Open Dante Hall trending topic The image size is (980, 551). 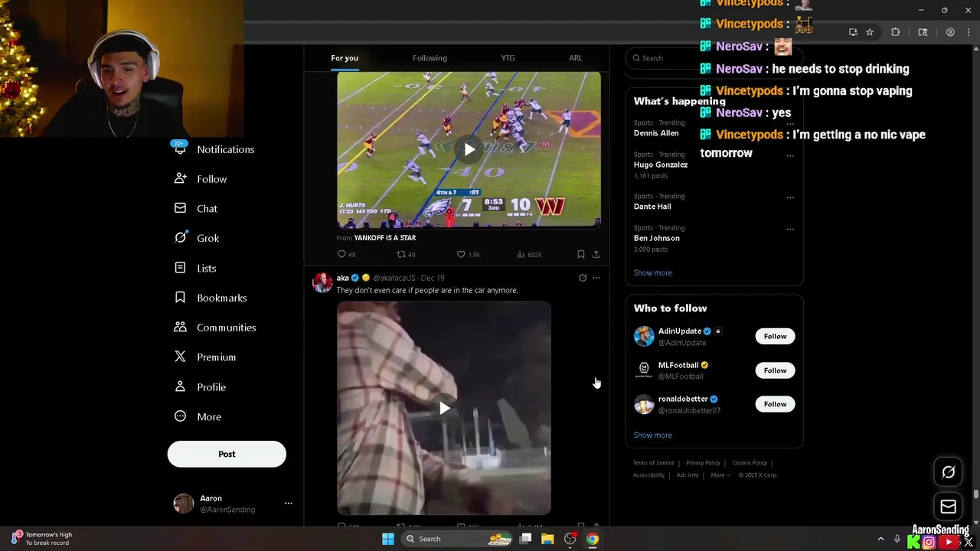coord(652,207)
